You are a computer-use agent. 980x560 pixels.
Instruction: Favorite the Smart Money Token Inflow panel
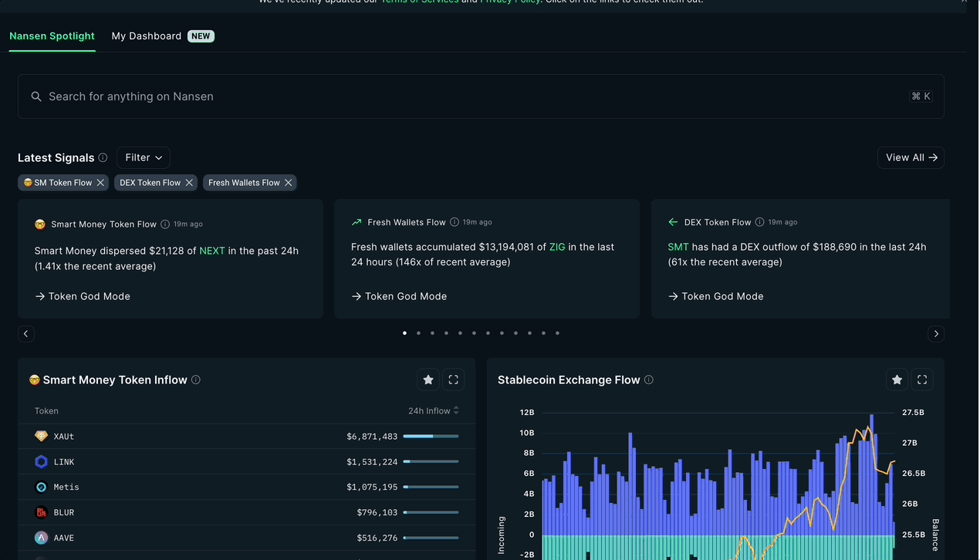[x=428, y=380]
